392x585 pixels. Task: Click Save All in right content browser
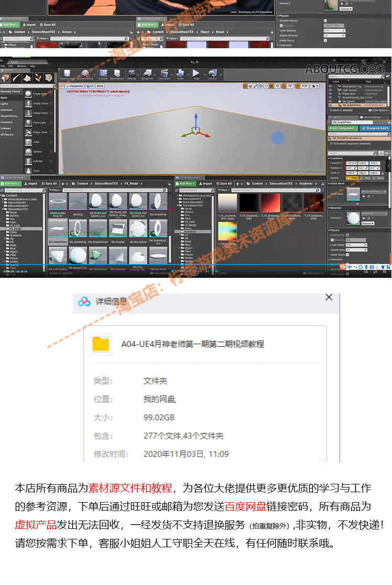224,183
